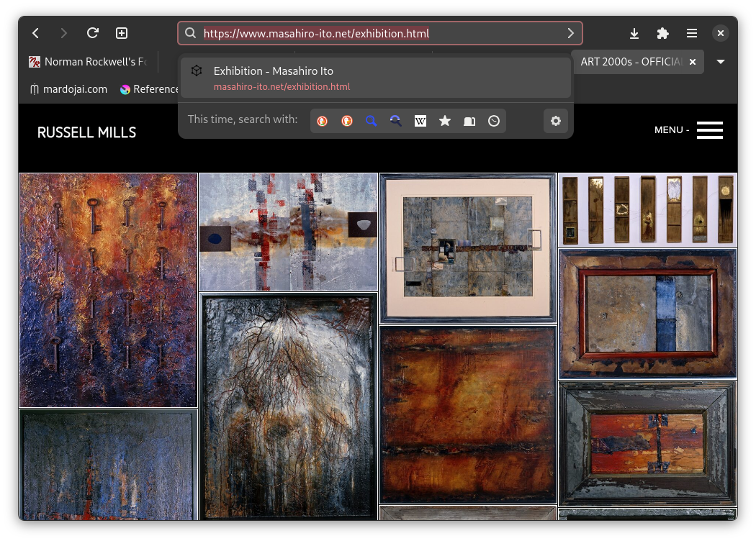The width and height of the screenshot is (756, 541).
Task: Search with the blue magnifier engine
Action: 372,121
